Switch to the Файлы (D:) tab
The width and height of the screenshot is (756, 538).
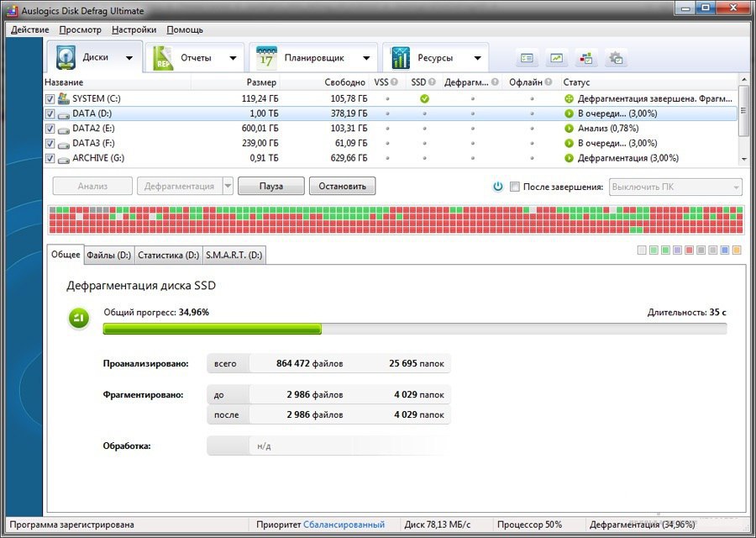point(109,255)
